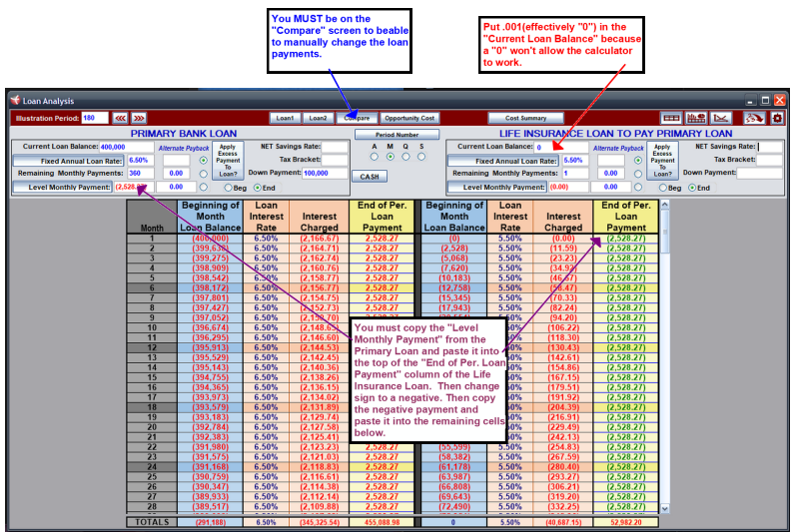
Task: Switch to the Loan1 tab
Action: [286, 118]
